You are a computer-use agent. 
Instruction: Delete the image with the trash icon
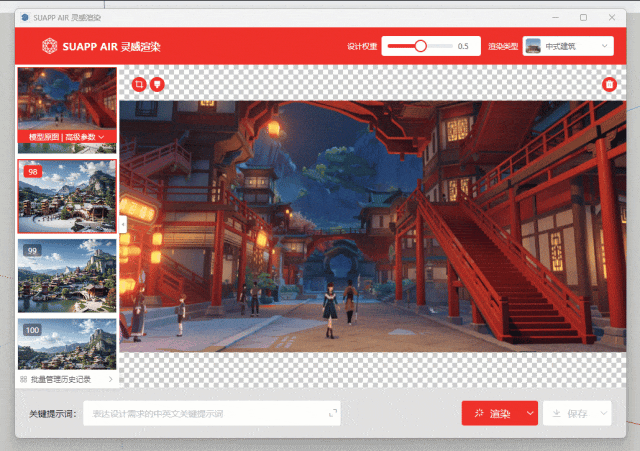(x=609, y=84)
